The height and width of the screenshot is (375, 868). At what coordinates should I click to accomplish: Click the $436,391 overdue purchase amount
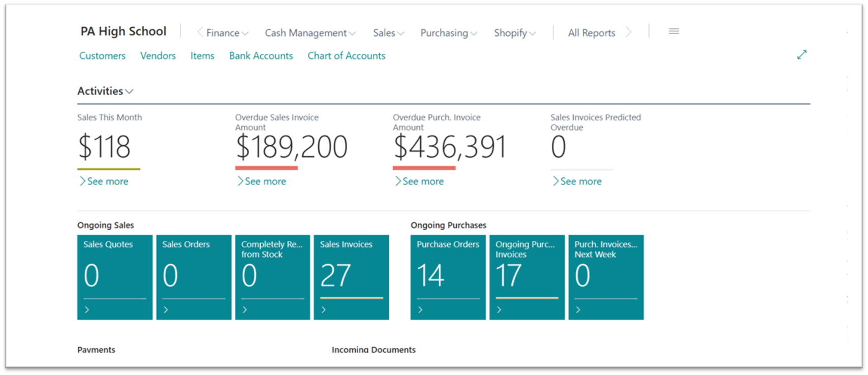(449, 147)
